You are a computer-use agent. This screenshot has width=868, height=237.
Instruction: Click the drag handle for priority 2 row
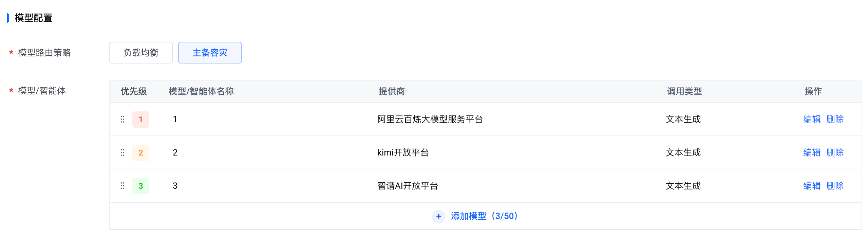[122, 152]
